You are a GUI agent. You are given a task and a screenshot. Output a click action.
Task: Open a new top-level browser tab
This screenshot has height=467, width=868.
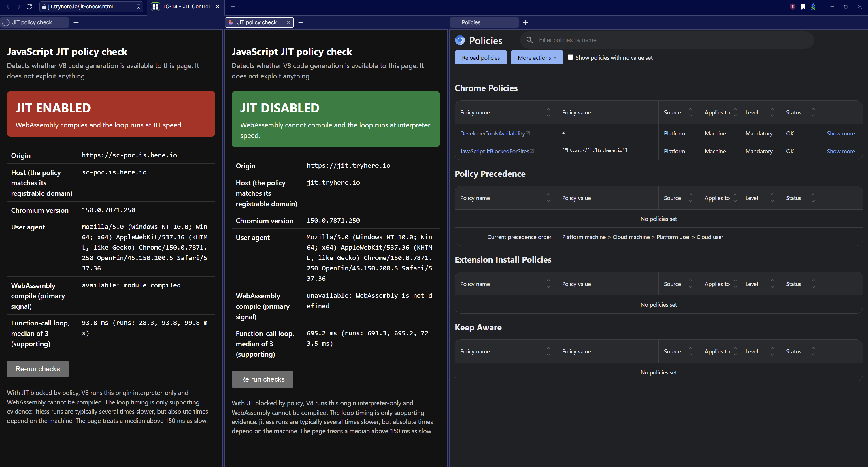pos(233,6)
